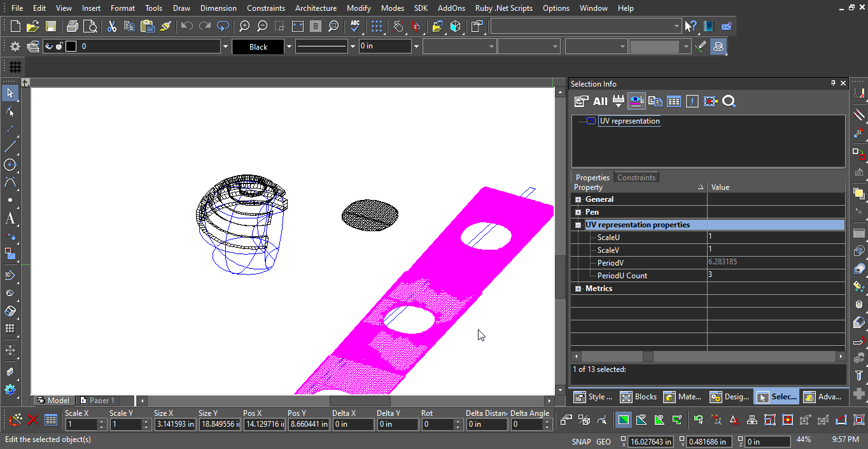
Task: Open the layer dropdown arrow
Action: click(225, 46)
